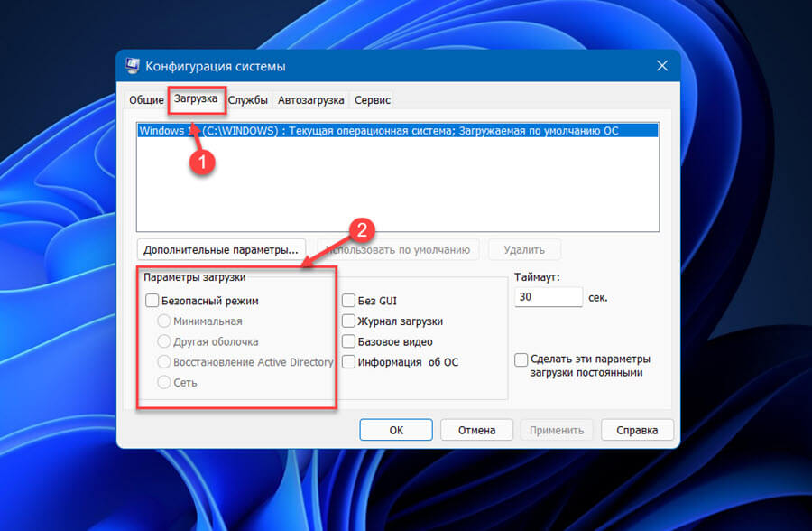Close the Конфигурация системы dialog
Viewport: 812px width, 531px height.
click(x=662, y=66)
